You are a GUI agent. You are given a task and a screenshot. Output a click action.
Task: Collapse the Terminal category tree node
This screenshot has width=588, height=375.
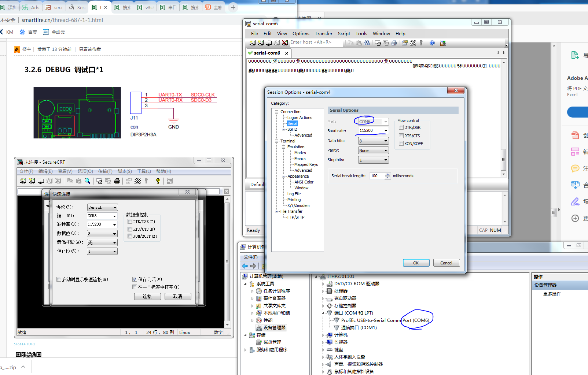pos(277,141)
